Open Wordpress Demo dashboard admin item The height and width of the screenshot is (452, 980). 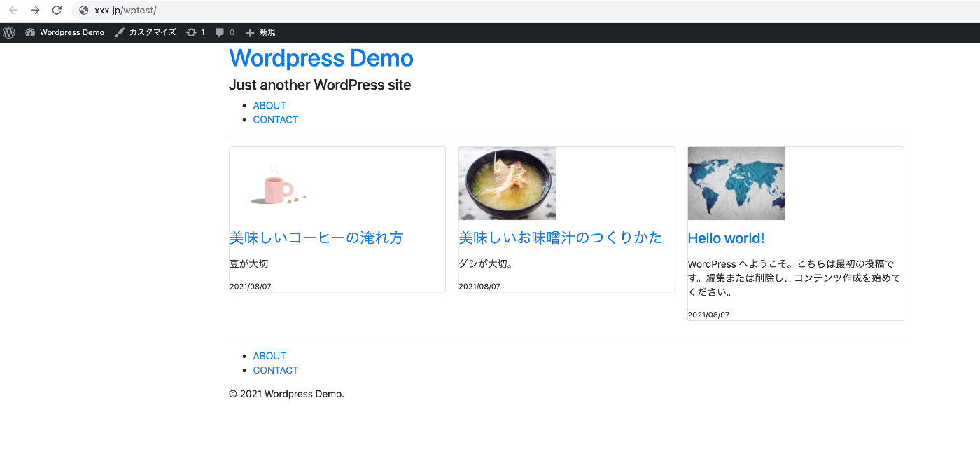64,32
